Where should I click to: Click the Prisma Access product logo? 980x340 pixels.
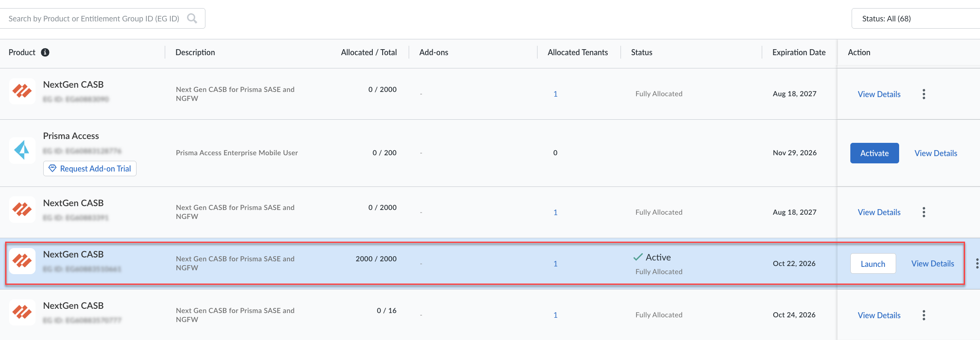click(x=22, y=150)
